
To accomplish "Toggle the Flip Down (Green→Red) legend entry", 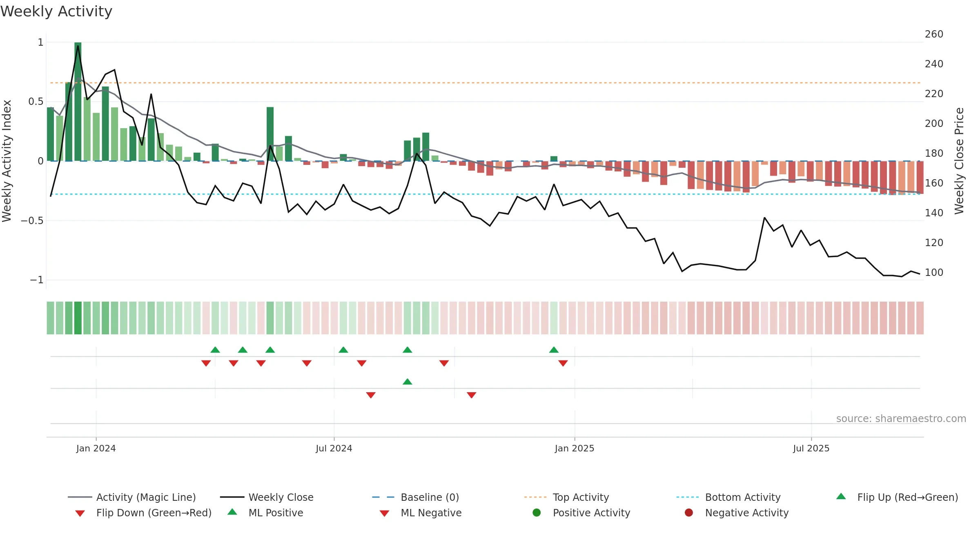I will [143, 513].
